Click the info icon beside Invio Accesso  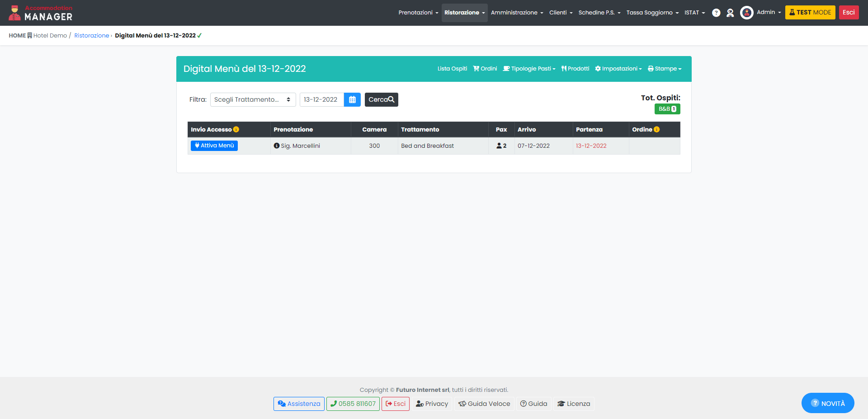236,130
